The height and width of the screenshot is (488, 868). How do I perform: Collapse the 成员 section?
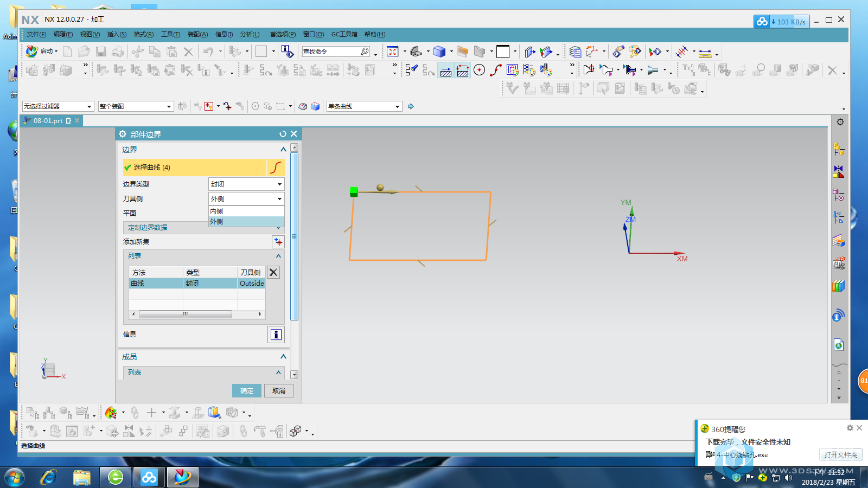[283, 357]
